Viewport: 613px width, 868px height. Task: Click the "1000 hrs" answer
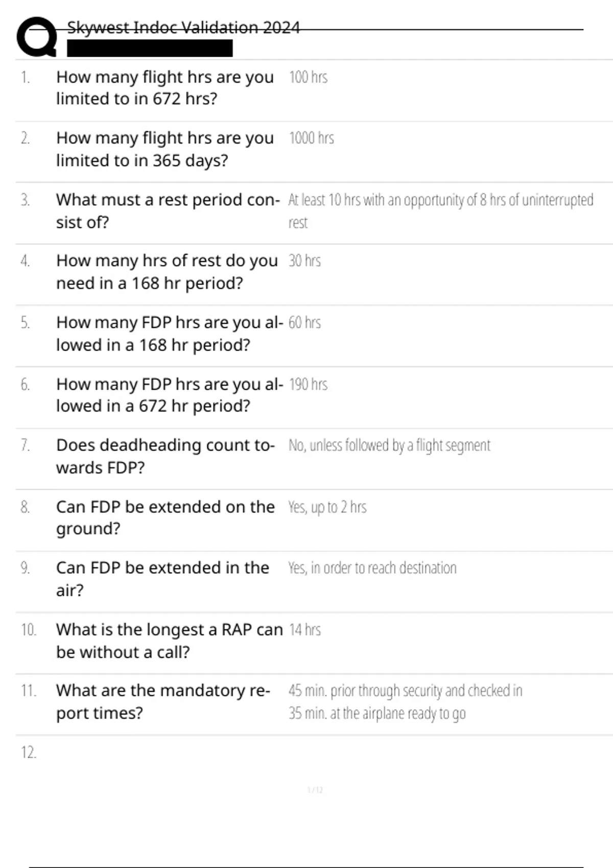pyautogui.click(x=311, y=138)
